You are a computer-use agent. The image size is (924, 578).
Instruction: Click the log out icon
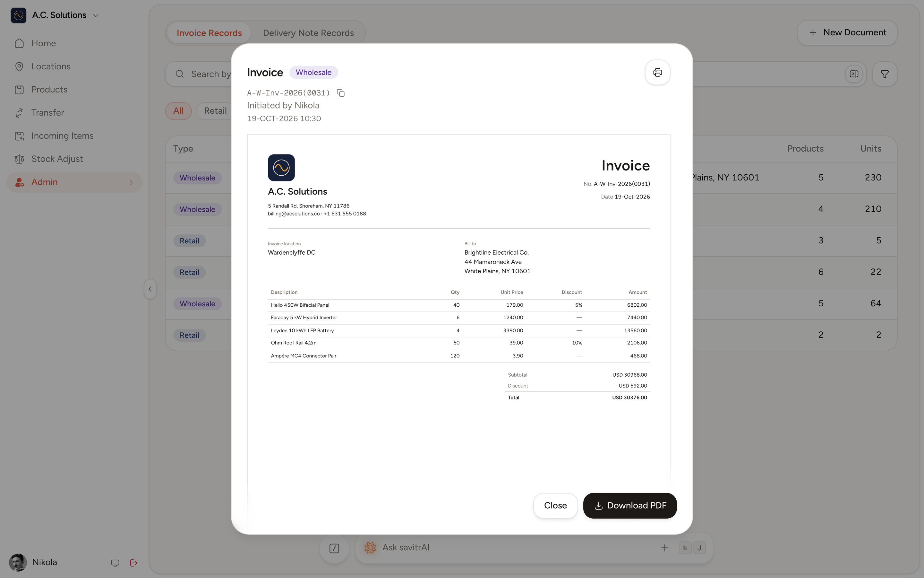(134, 562)
